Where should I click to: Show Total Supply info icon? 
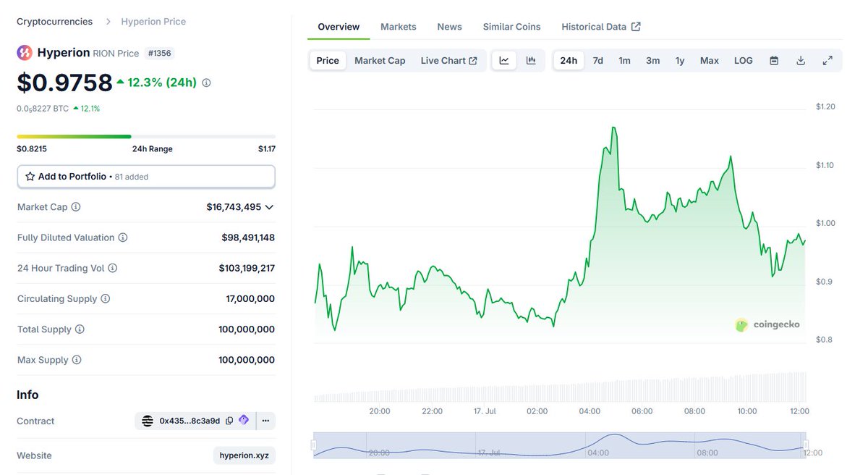point(80,329)
